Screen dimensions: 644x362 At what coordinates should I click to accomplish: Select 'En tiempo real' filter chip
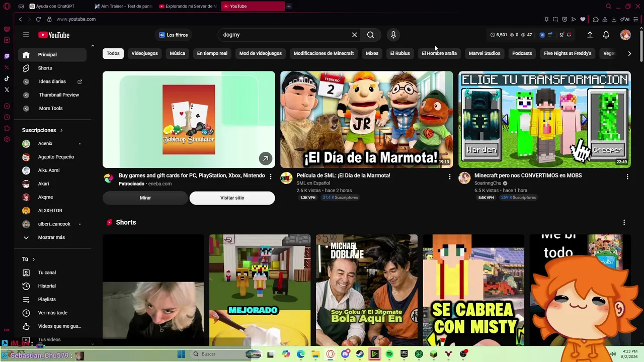[212, 53]
